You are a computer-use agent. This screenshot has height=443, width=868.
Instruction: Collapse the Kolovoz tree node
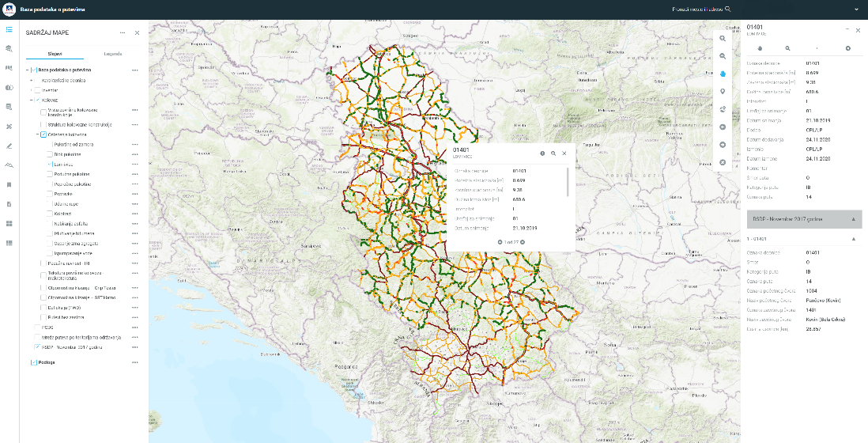32,100
